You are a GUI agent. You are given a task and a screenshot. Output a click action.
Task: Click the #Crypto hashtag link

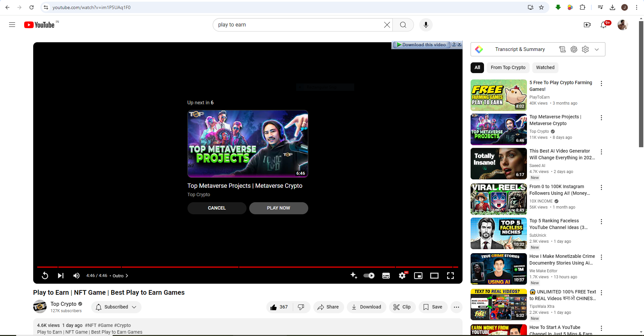(x=122, y=325)
